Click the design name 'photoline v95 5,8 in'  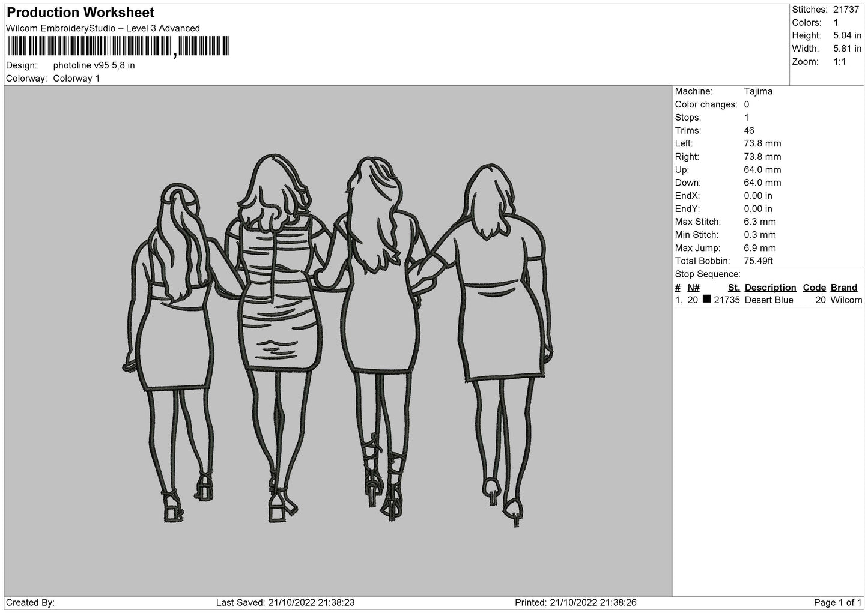click(94, 65)
